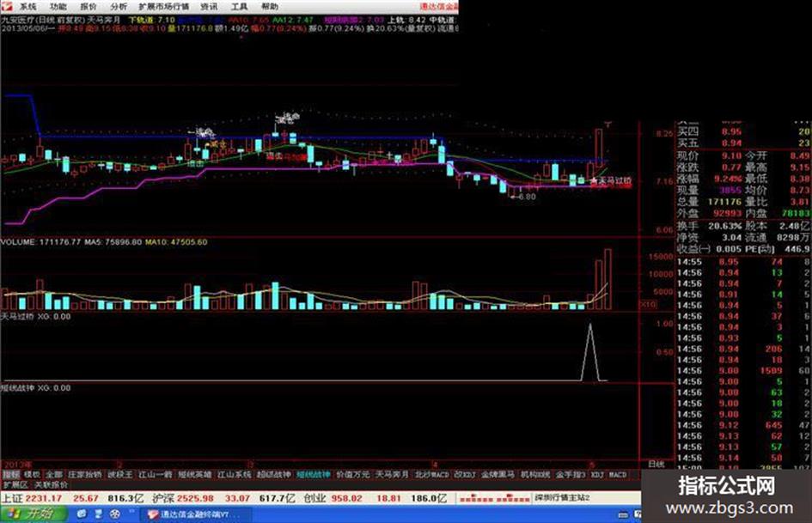This screenshot has height=523, width=812.
Task: Click the first quick launch icon
Action: click(x=82, y=514)
